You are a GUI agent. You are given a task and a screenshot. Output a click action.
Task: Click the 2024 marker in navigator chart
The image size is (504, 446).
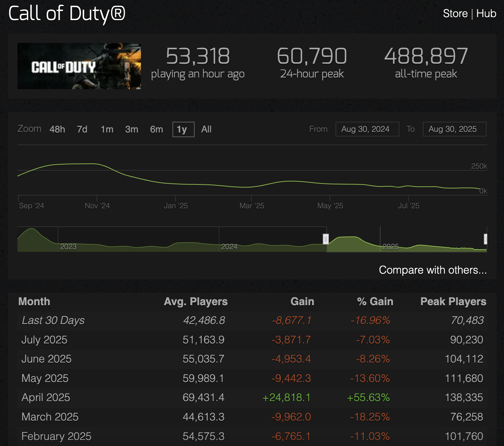229,247
